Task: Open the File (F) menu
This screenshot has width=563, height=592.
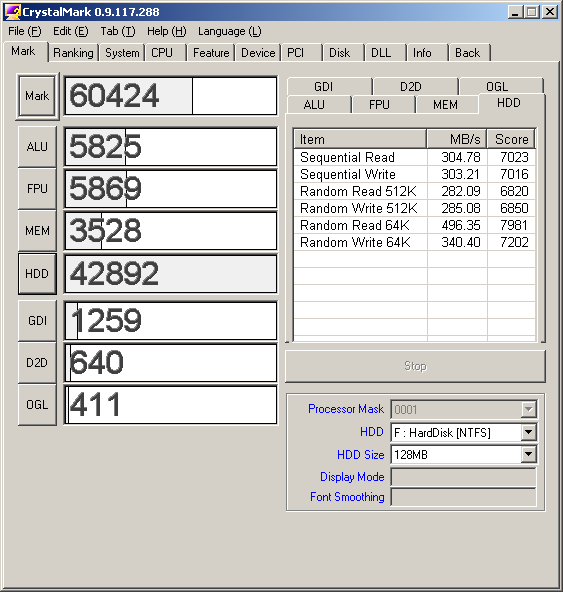Action: pos(25,31)
